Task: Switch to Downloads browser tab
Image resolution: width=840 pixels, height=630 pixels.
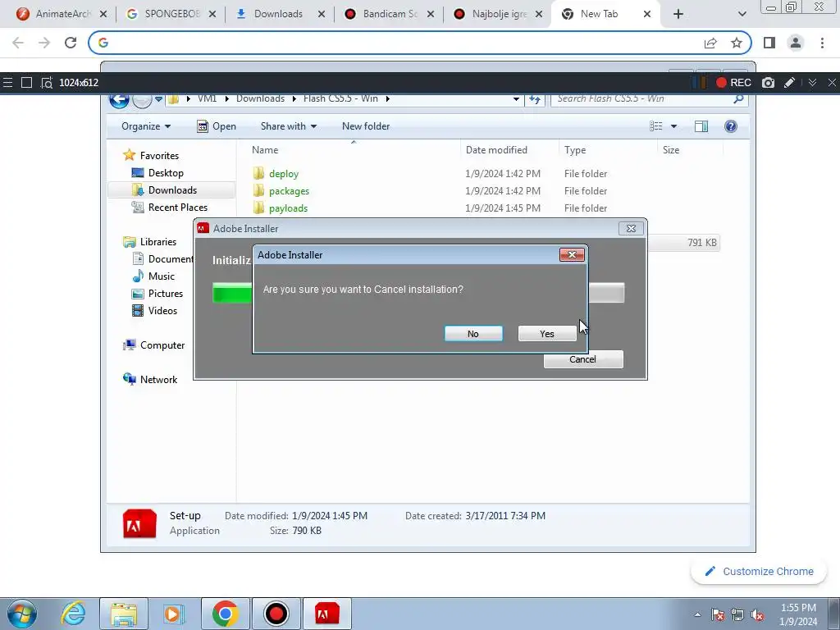Action: point(278,14)
